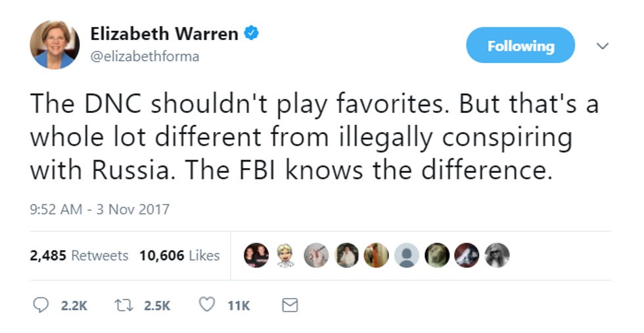Send via direct message envelope icon
Viewport: 644px width, 333px height.
point(290,305)
